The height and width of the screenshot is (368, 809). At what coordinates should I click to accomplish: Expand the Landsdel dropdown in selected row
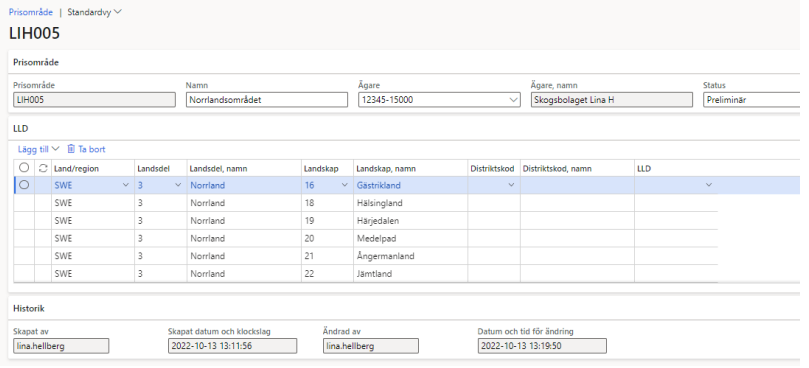pyautogui.click(x=178, y=186)
